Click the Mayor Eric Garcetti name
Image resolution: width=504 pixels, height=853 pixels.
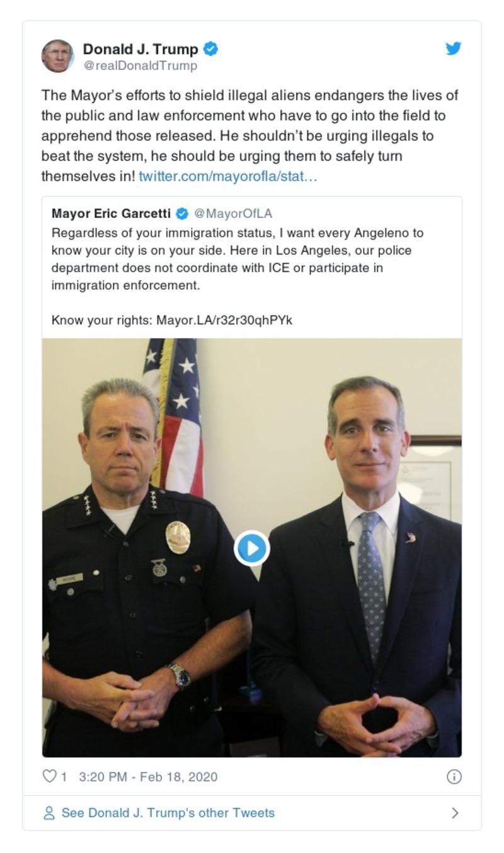[x=112, y=214]
